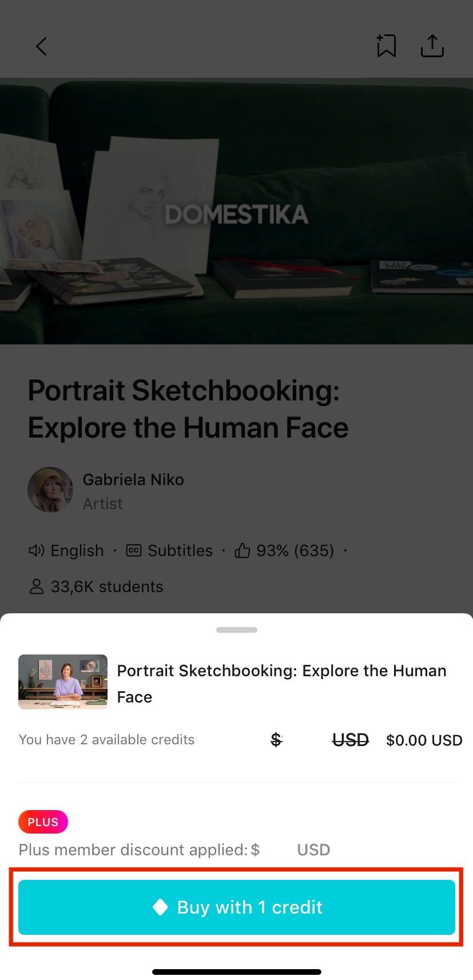Tap the '93% (635)' rating text
The width and height of the screenshot is (473, 980).
295,550
